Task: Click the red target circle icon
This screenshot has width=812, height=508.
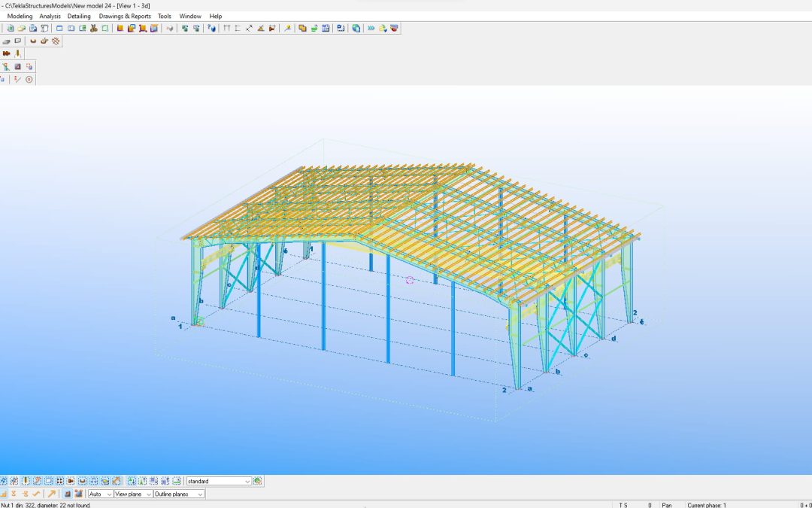Action: 29,79
